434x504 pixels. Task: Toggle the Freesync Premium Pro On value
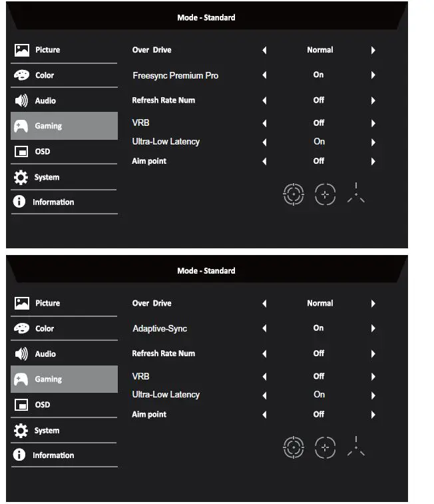(318, 75)
